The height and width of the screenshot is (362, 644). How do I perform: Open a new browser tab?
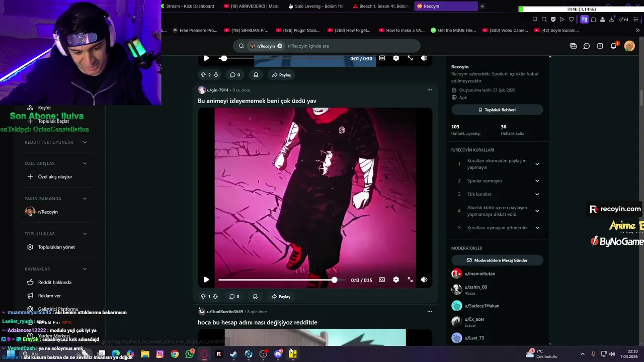coord(482,6)
